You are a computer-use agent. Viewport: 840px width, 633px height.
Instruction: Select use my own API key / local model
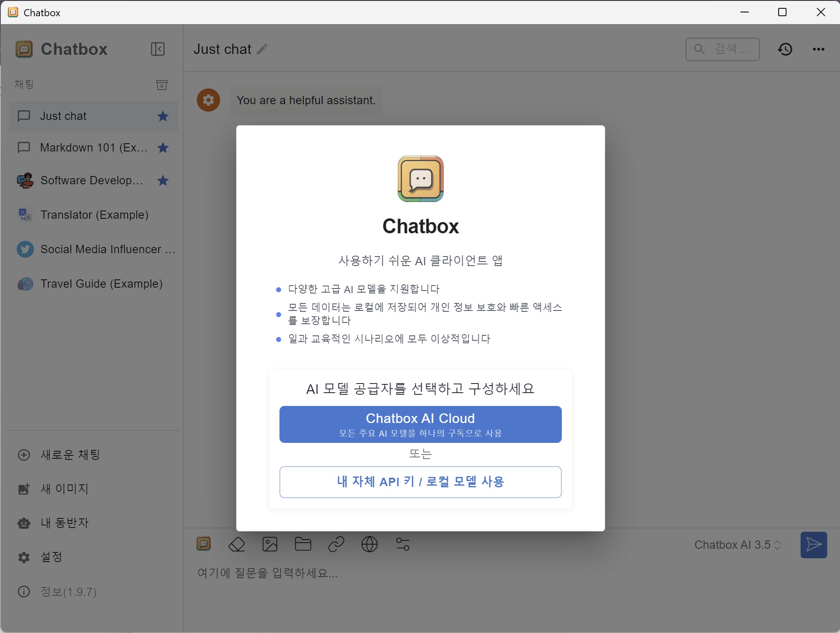[x=420, y=482]
